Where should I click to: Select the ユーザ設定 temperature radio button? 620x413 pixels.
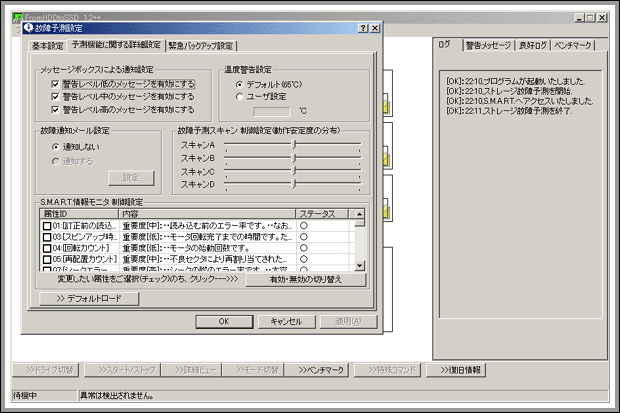pyautogui.click(x=239, y=97)
